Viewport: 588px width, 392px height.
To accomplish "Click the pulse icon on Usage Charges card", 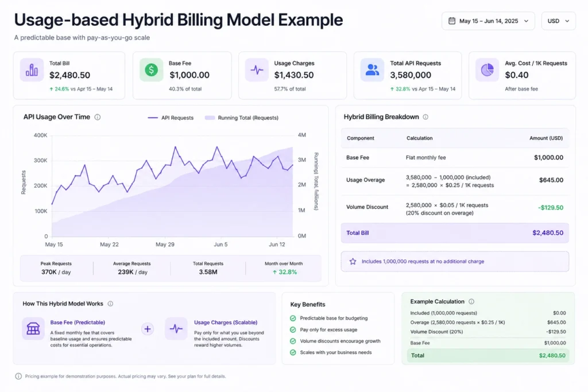I will (257, 69).
